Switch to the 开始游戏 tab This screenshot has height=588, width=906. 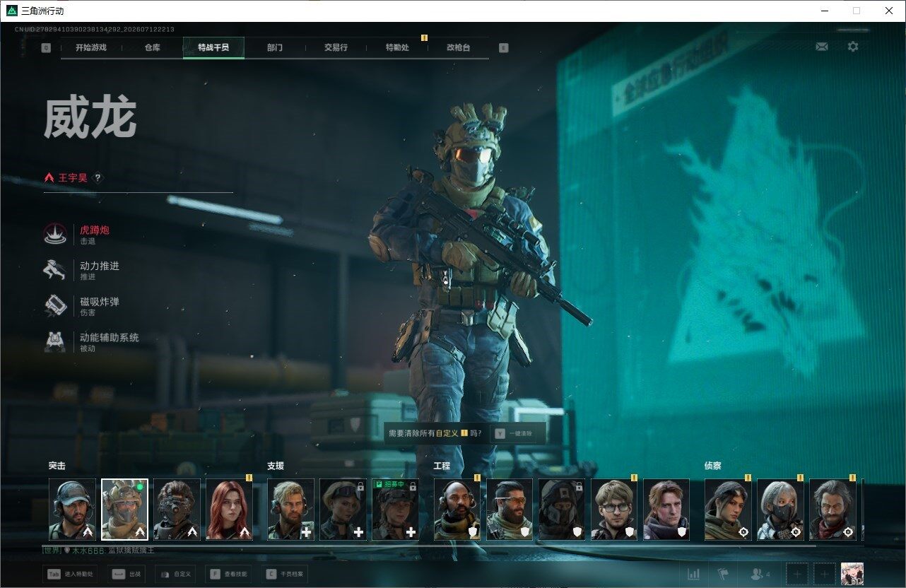pyautogui.click(x=91, y=48)
